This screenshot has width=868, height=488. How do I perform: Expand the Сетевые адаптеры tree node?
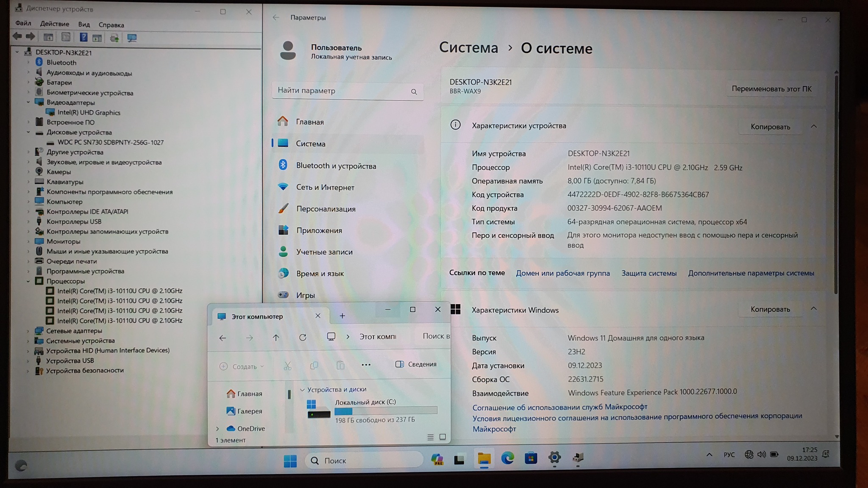pyautogui.click(x=28, y=331)
